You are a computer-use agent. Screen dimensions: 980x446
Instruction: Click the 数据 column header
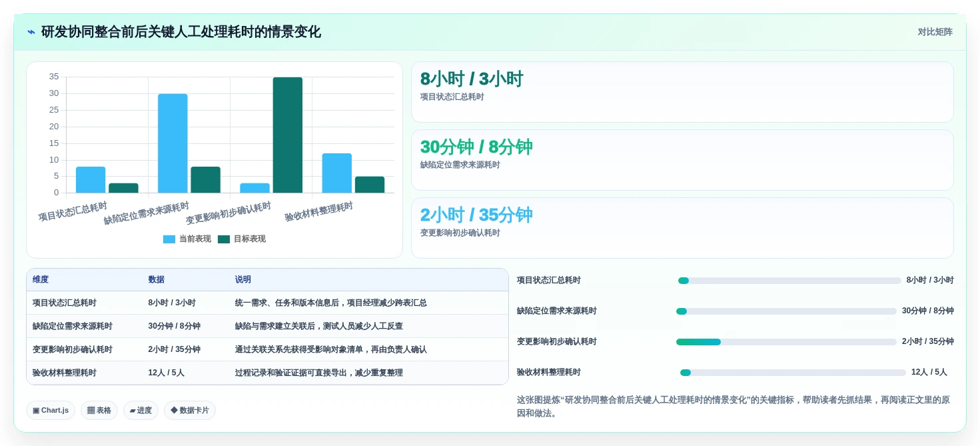157,280
